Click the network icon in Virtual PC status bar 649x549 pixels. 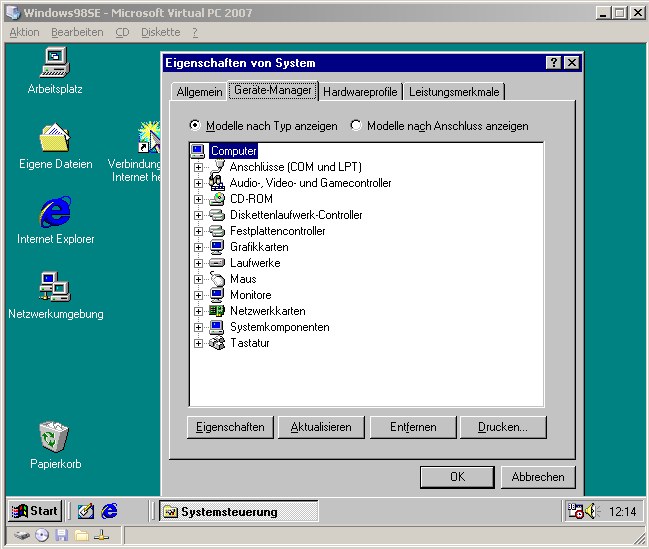[101, 535]
